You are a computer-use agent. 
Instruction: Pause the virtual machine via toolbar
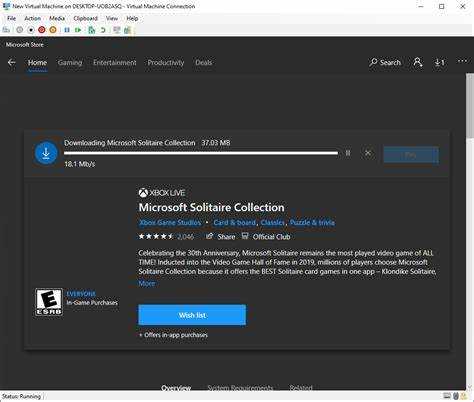67,30
